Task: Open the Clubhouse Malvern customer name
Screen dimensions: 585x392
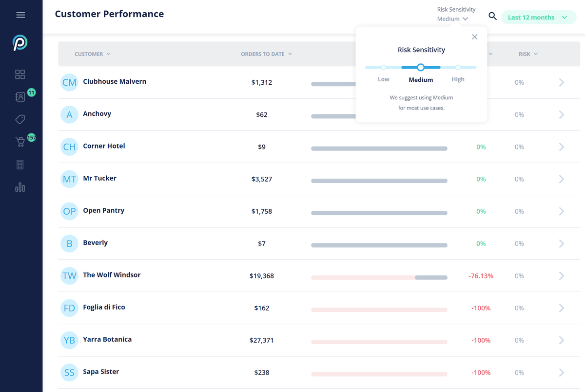Action: [x=115, y=81]
